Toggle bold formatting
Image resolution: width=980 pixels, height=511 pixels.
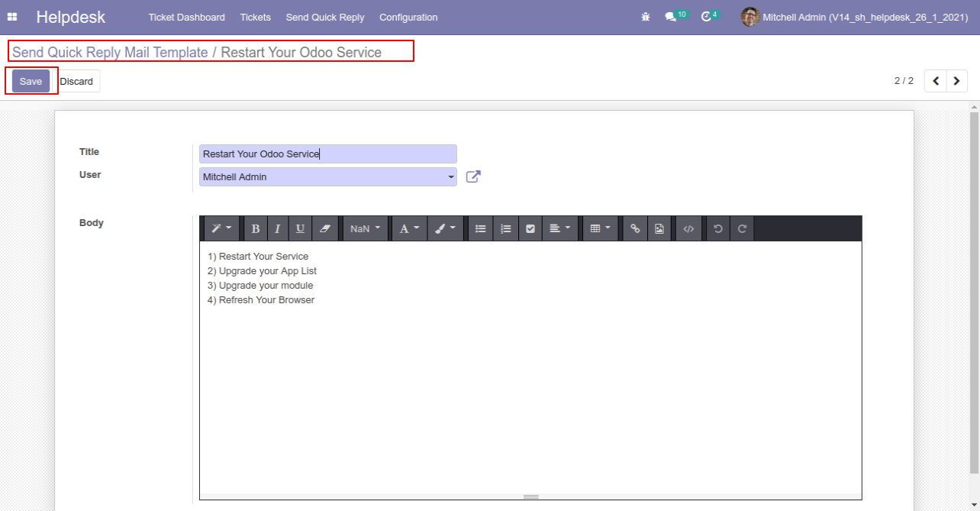point(256,228)
